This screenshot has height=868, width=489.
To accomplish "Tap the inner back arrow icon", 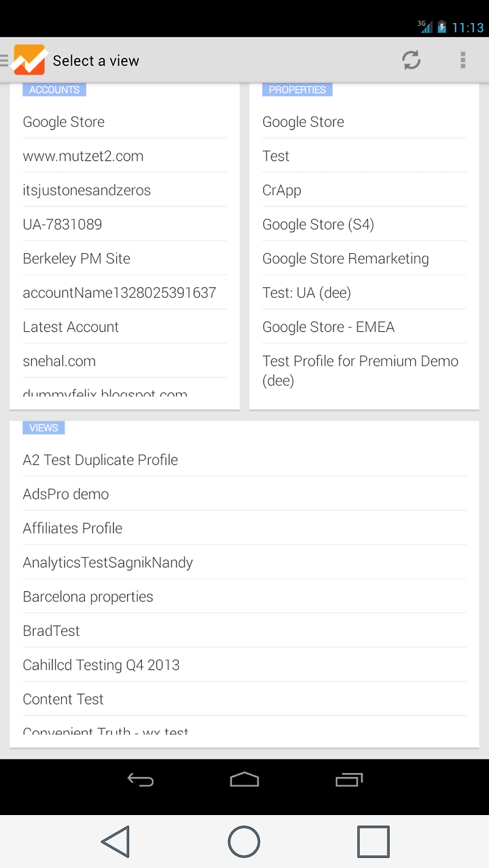I will coord(141,780).
